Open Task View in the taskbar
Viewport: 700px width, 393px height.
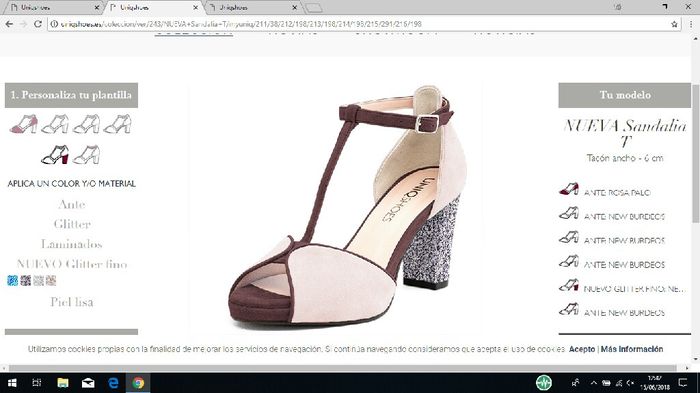click(37, 383)
